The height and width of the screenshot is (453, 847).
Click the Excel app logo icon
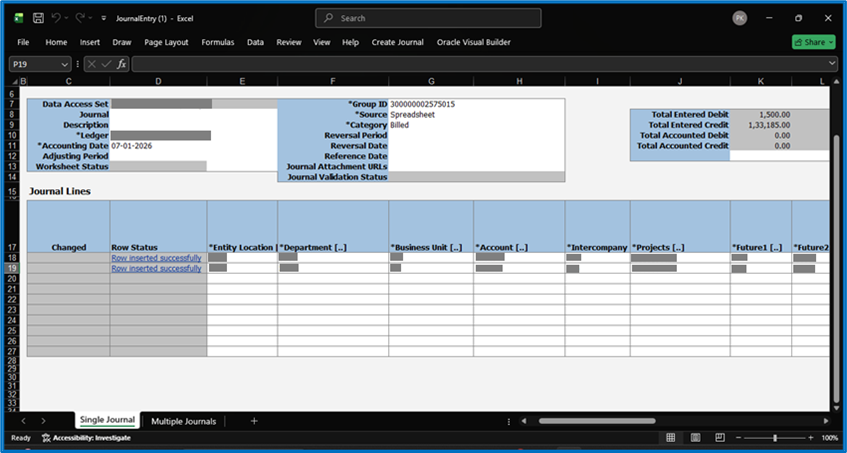[x=18, y=18]
